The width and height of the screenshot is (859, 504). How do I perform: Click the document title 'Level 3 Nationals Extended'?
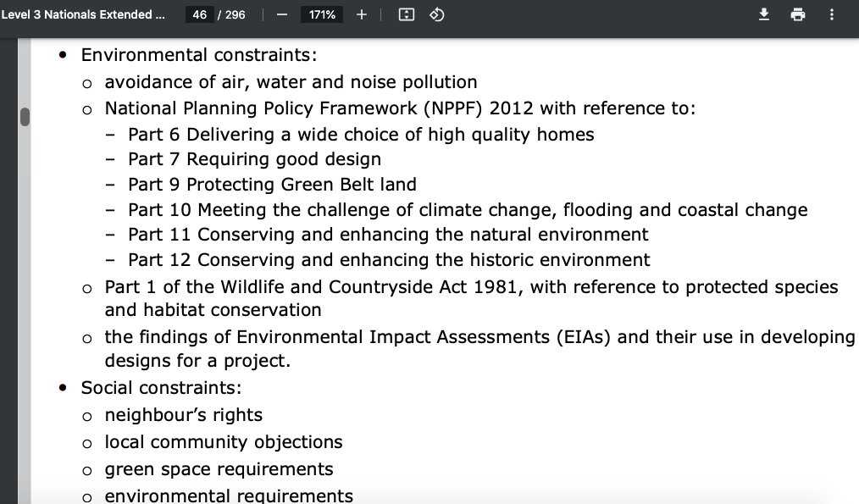coord(82,14)
